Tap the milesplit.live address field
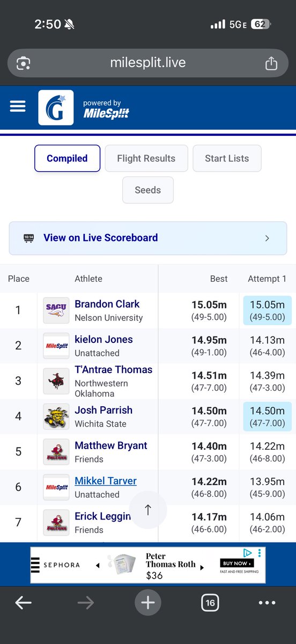The width and height of the screenshot is (296, 644). [148, 63]
